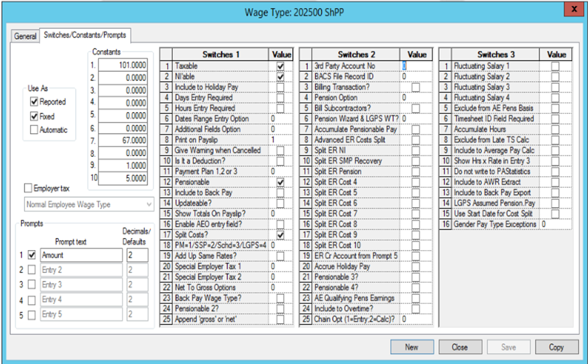The width and height of the screenshot is (588, 364).
Task: Click the Switches 3 column header
Action: click(495, 55)
